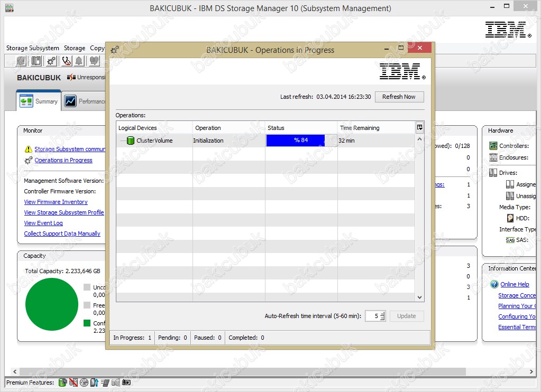Click the gears toolbar icon in main window

tap(51, 61)
